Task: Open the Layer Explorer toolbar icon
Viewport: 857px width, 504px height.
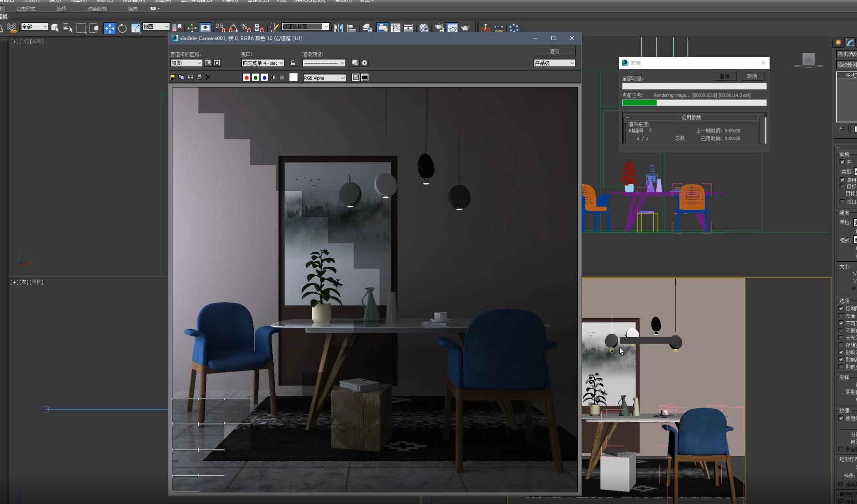Action: click(x=367, y=28)
